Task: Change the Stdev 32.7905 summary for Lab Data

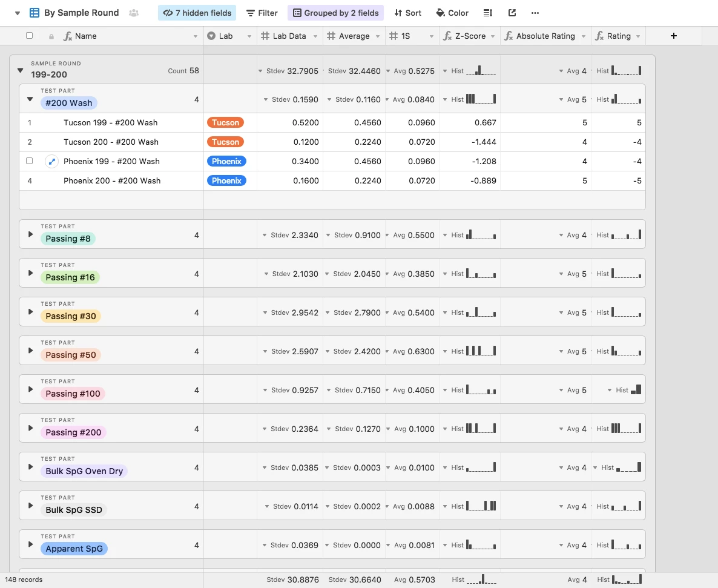Action: pos(288,71)
